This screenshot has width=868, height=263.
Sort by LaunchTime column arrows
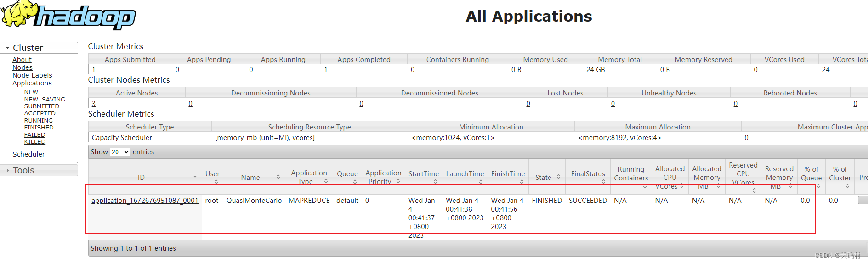[x=481, y=182]
